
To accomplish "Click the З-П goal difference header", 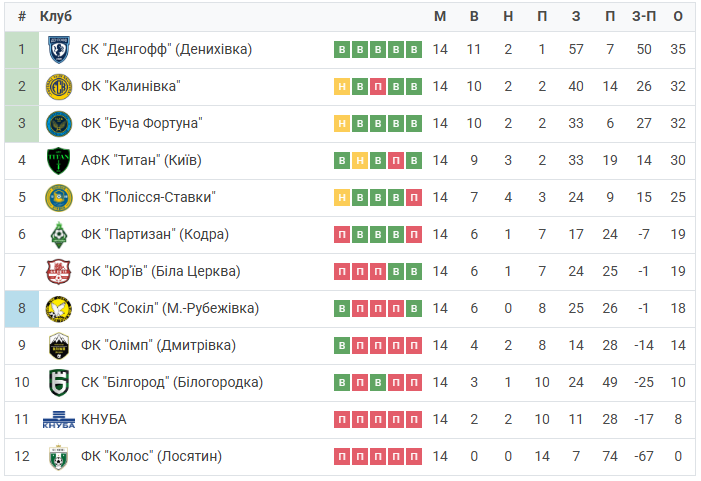I will coord(644,16).
